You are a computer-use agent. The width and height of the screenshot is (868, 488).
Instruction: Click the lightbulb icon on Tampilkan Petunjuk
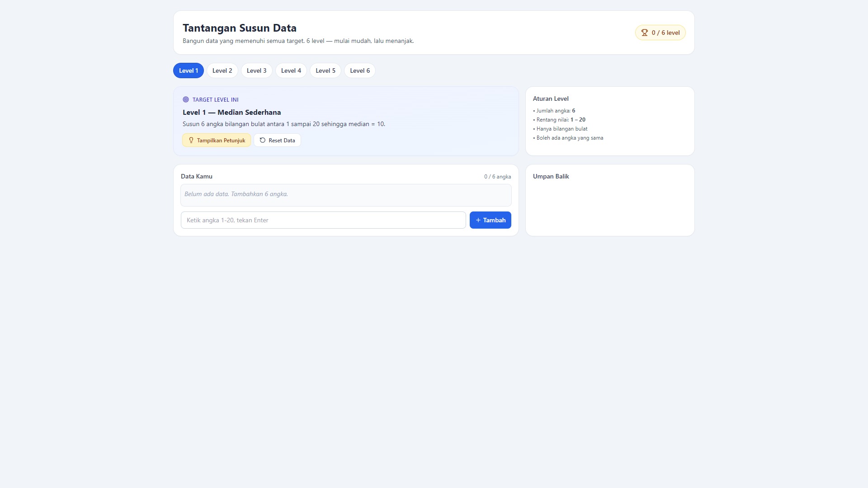(x=191, y=140)
